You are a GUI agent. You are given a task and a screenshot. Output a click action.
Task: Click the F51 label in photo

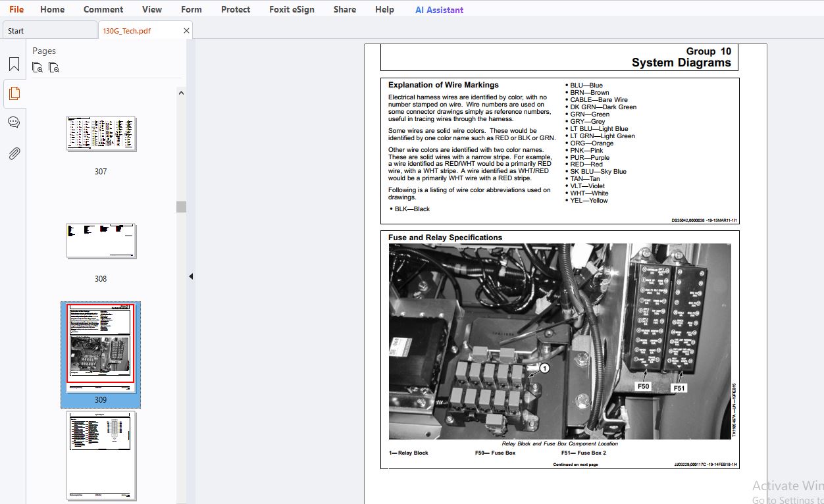[x=679, y=388]
